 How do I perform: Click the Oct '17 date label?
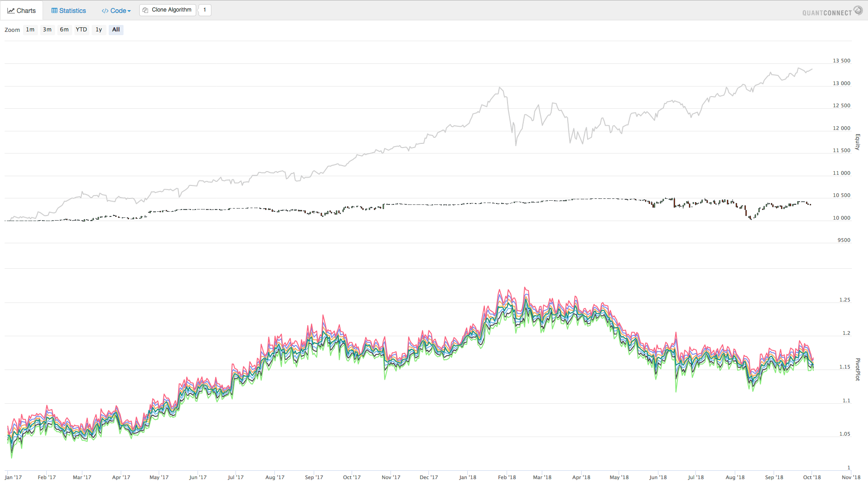352,477
